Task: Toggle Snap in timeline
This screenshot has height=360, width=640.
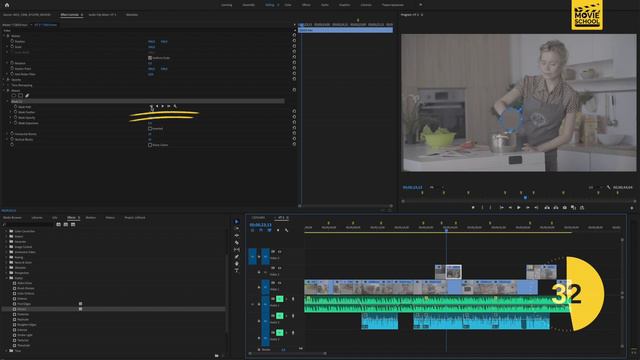Action: (x=261, y=230)
